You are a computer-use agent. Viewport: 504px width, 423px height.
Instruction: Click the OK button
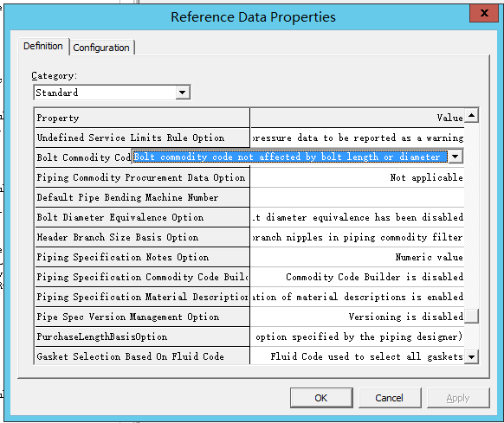tap(321, 398)
